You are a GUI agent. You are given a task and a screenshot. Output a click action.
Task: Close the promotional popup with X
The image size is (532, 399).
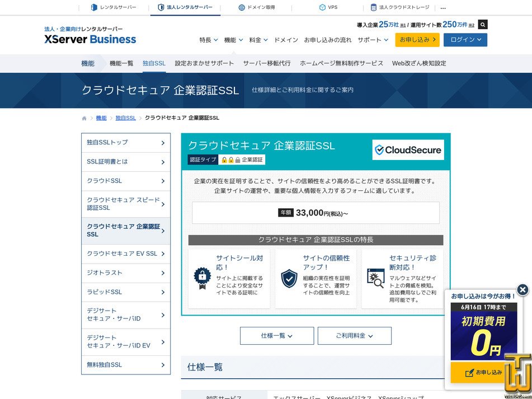click(x=522, y=290)
